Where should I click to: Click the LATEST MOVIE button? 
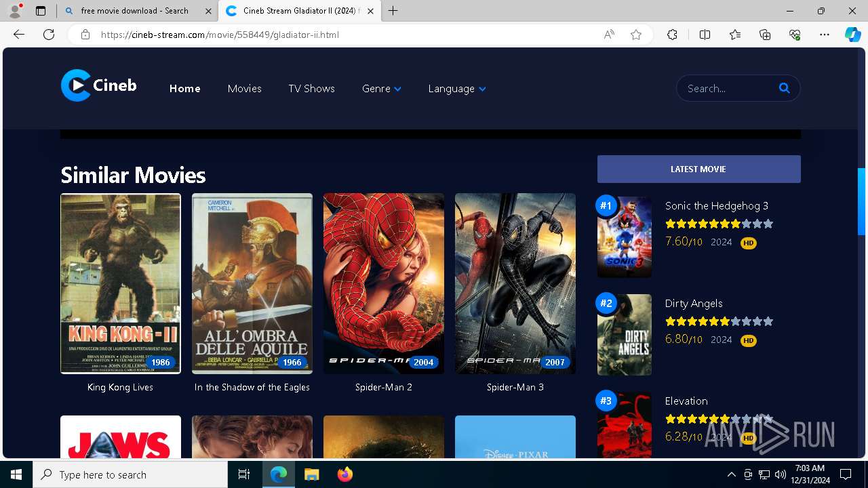698,169
